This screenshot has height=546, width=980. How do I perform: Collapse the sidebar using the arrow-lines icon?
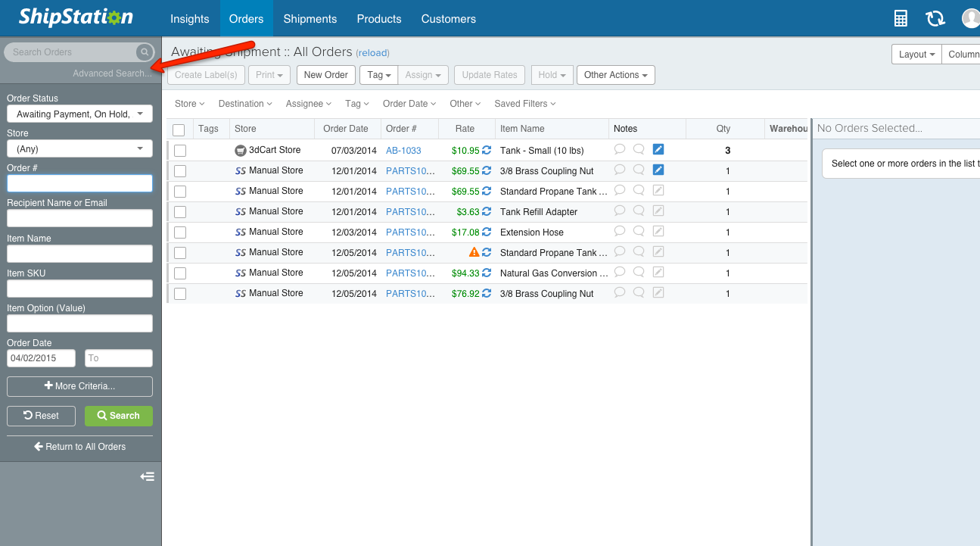point(147,476)
